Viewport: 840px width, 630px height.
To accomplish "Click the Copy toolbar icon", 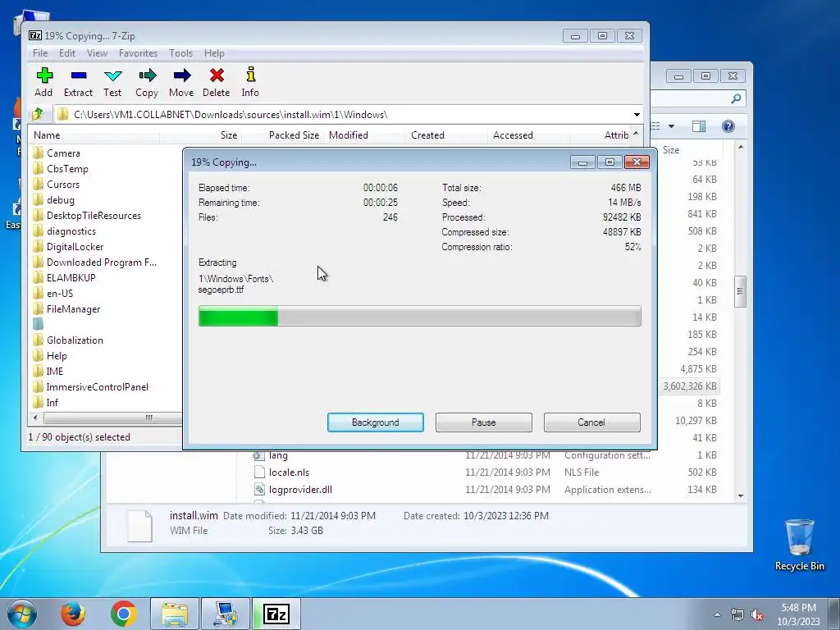I will pyautogui.click(x=147, y=75).
